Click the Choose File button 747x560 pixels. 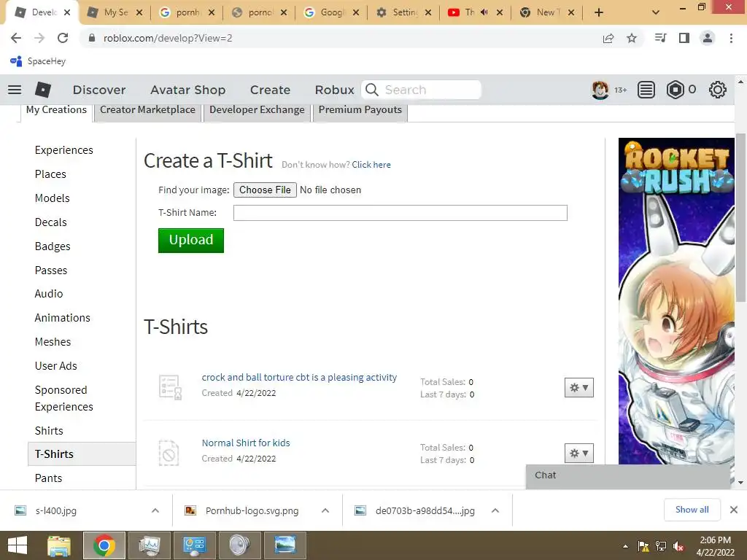[265, 190]
